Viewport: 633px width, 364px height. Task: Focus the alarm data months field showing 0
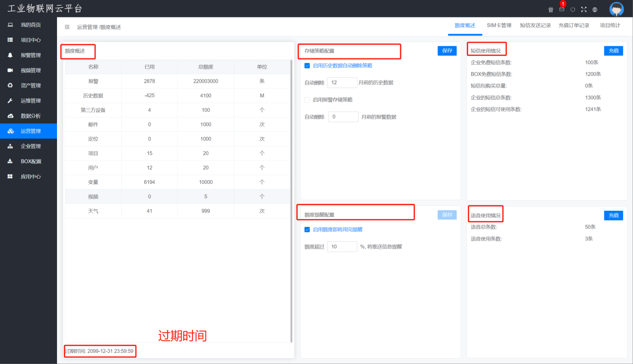coord(343,117)
